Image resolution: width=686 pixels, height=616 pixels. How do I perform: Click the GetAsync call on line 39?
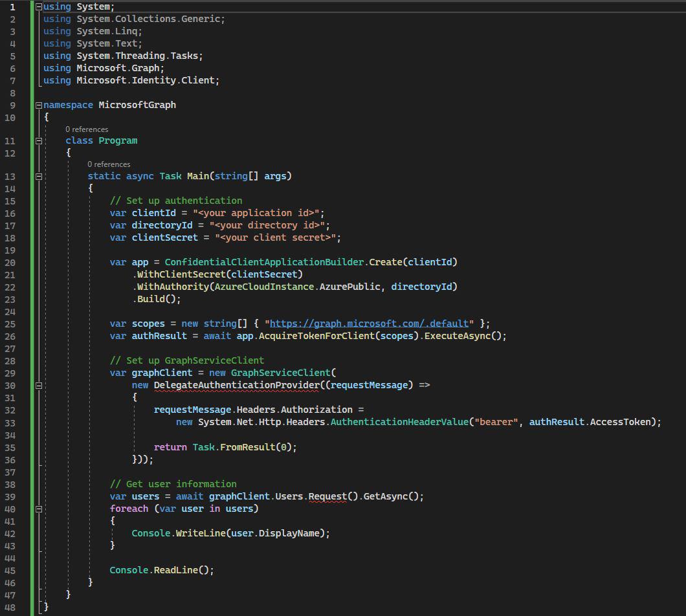[386, 496]
